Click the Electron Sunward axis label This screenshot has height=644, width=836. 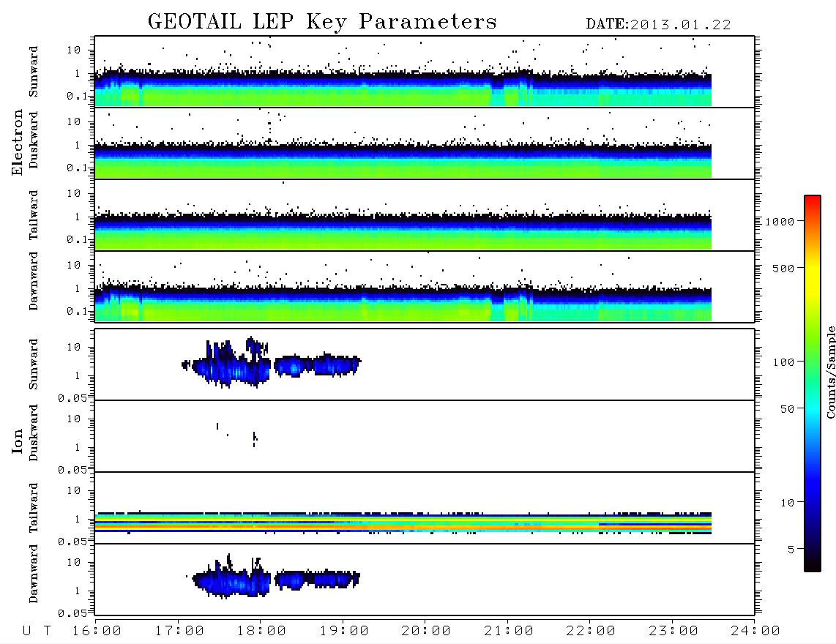click(34, 72)
